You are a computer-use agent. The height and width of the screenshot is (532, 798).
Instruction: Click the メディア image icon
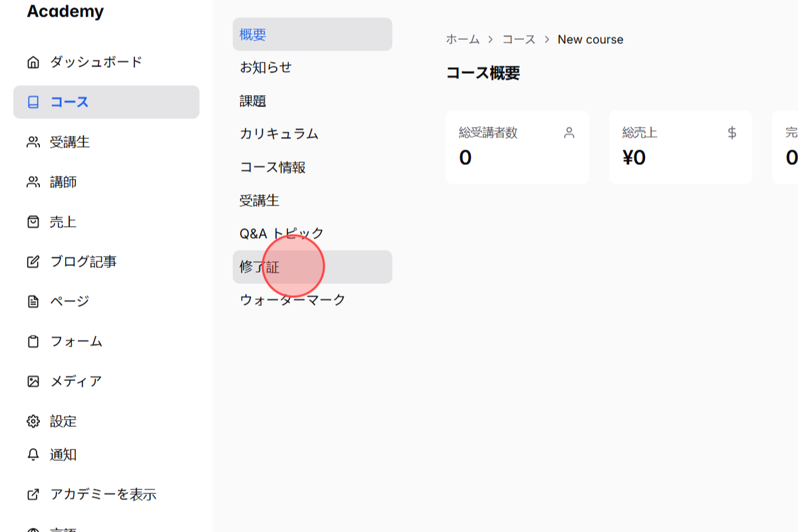[32, 381]
